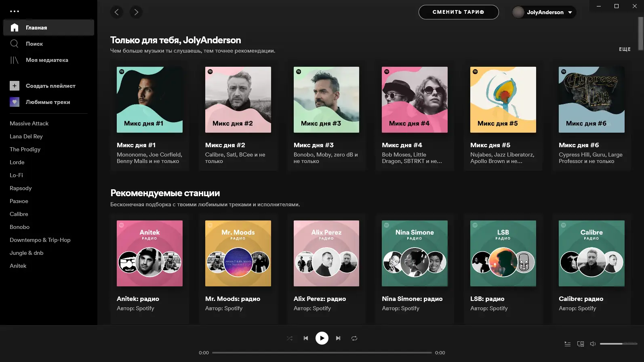Navigate back with the left arrow
This screenshot has width=644, height=362.
pos(117,12)
